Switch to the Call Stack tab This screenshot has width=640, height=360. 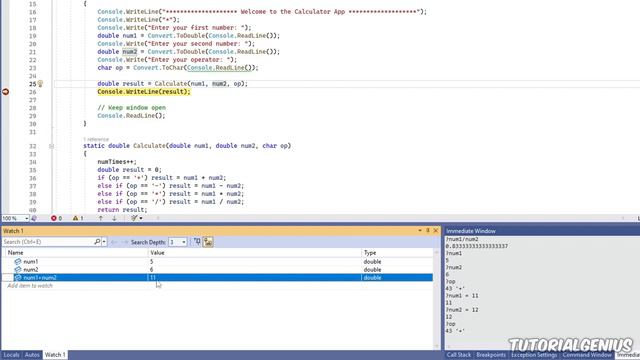point(459,355)
